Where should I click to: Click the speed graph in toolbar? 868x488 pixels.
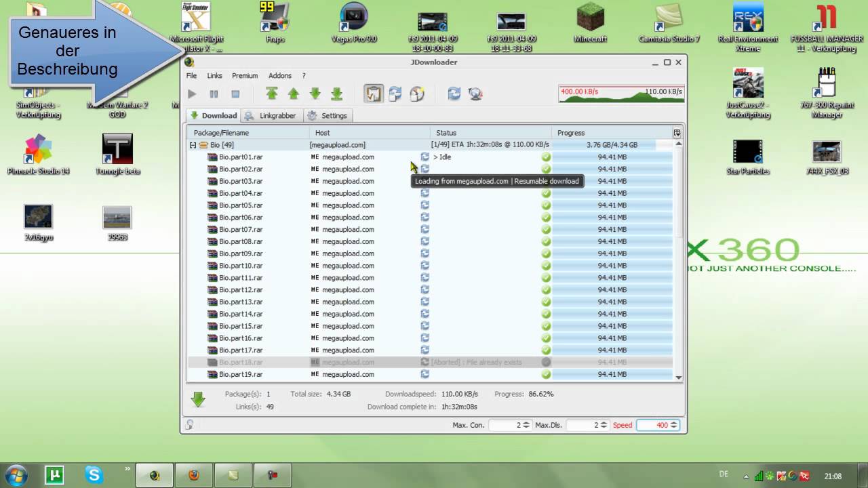621,94
